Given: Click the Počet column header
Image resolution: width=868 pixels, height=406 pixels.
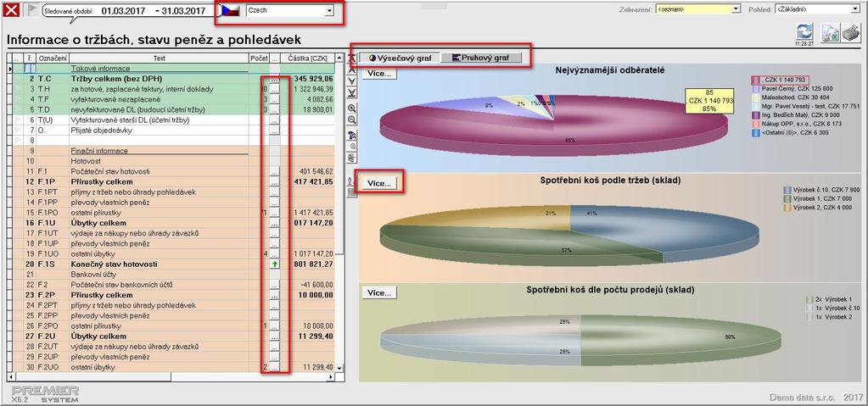Looking at the screenshot, I should [x=259, y=58].
